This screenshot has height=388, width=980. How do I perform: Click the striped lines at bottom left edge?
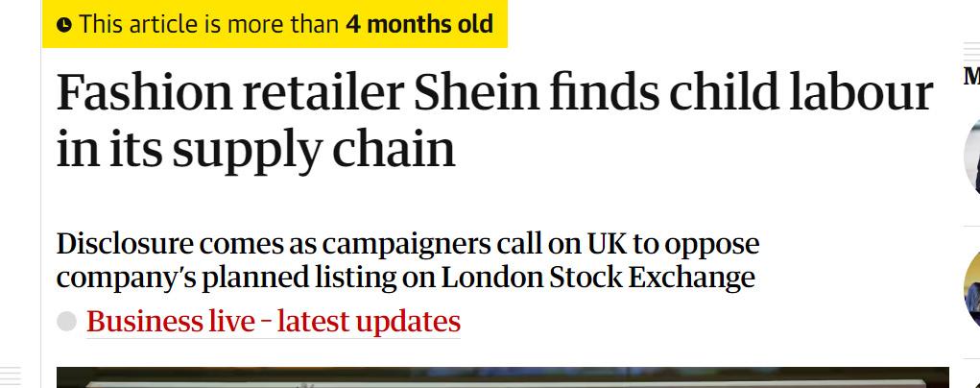coord(11,375)
